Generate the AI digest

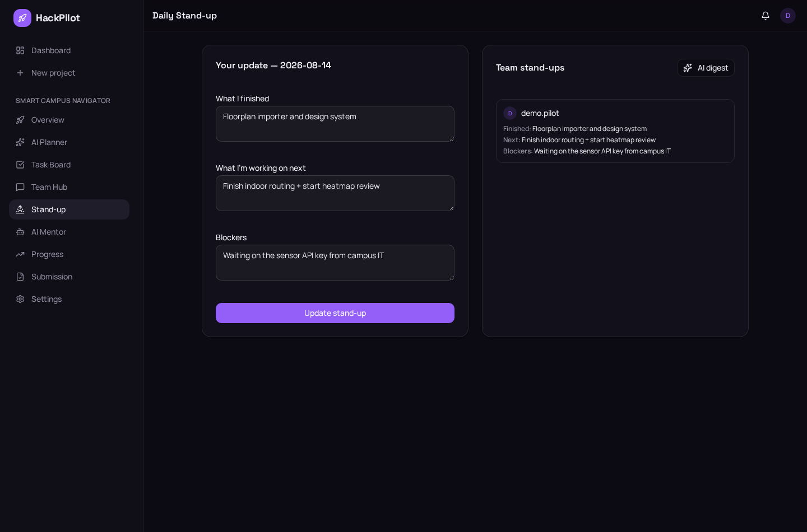click(706, 68)
